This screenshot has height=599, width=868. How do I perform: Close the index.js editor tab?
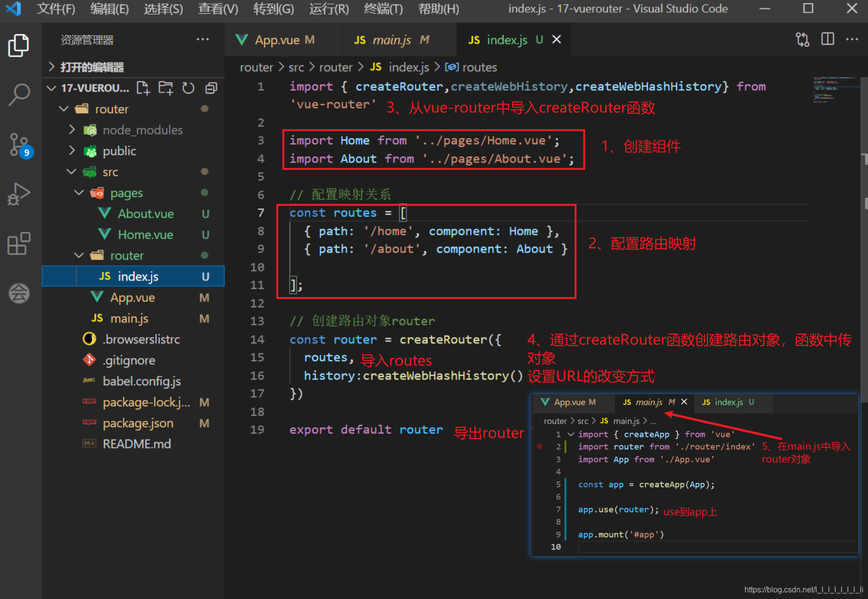tap(557, 40)
